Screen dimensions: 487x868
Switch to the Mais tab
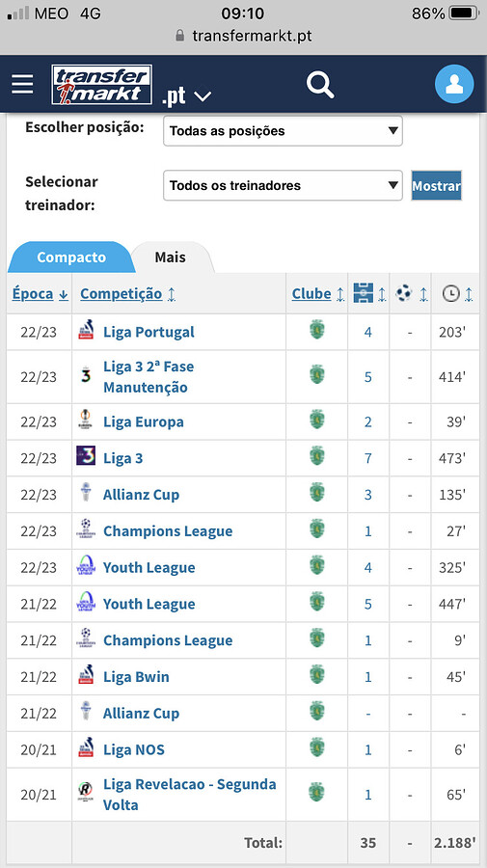(x=171, y=258)
